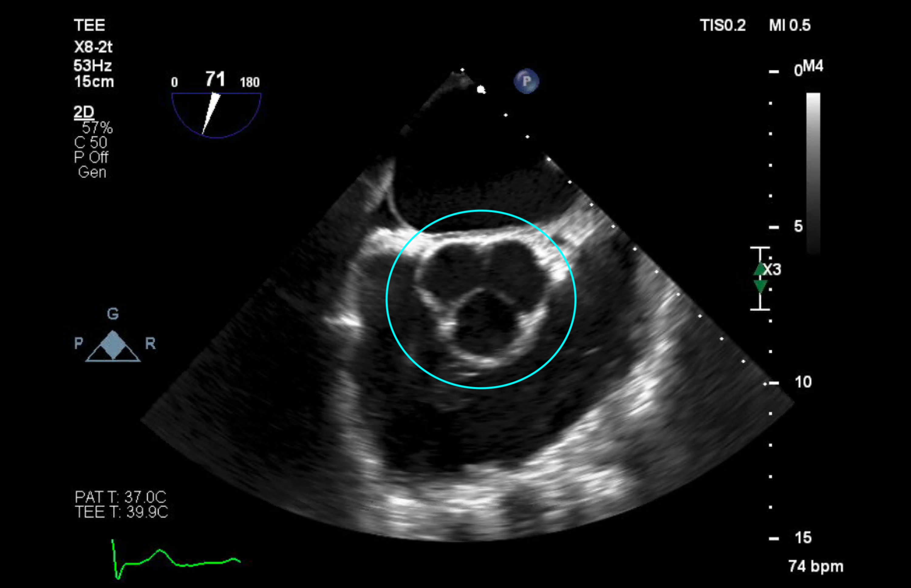This screenshot has width=911, height=588.
Task: Click the C 50 compression setting
Action: click(x=90, y=142)
